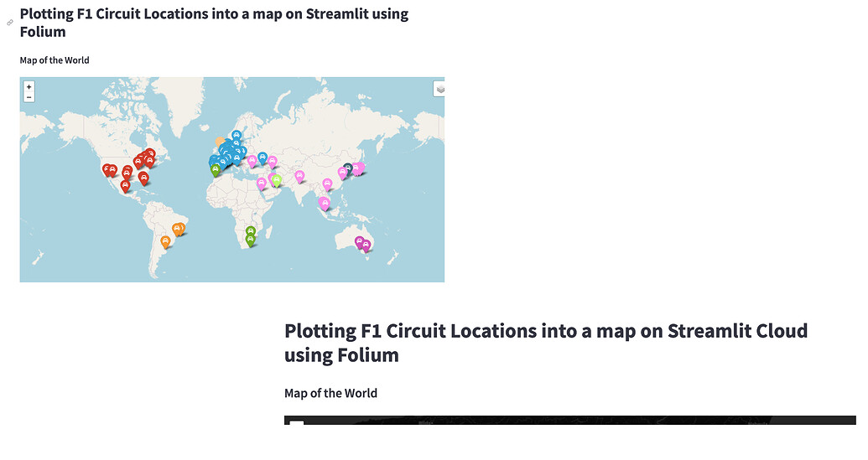Select the green marker in Morocco
This screenshot has height=460, width=868.
(216, 170)
